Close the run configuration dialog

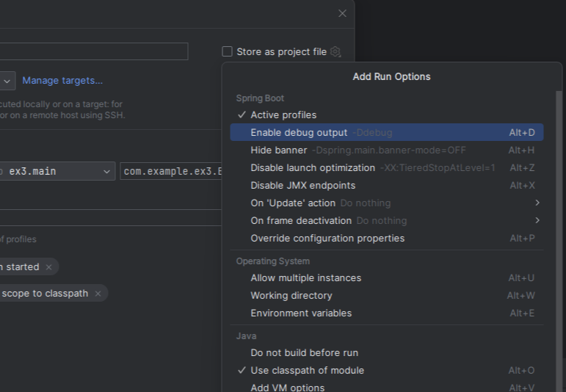[x=342, y=13]
